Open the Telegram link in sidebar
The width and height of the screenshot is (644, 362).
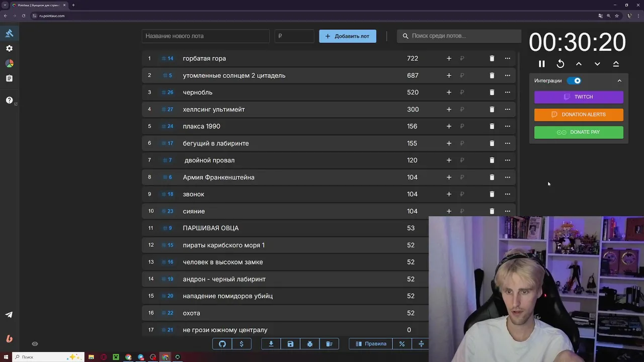click(9, 315)
